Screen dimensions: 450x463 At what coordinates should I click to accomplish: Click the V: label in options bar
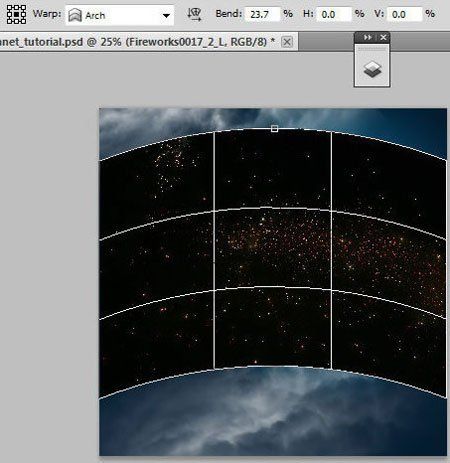pyautogui.click(x=379, y=14)
